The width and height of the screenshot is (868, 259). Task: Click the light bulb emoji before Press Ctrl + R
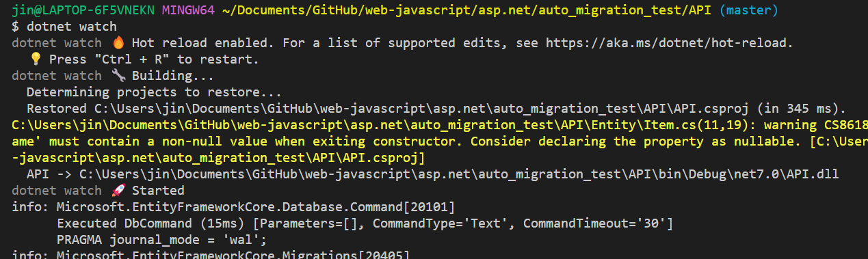[36, 59]
